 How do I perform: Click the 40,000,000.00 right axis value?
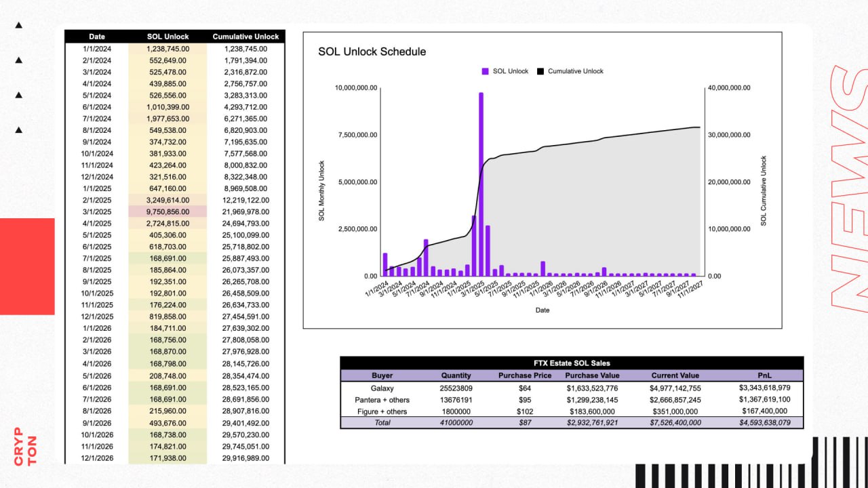[729, 88]
